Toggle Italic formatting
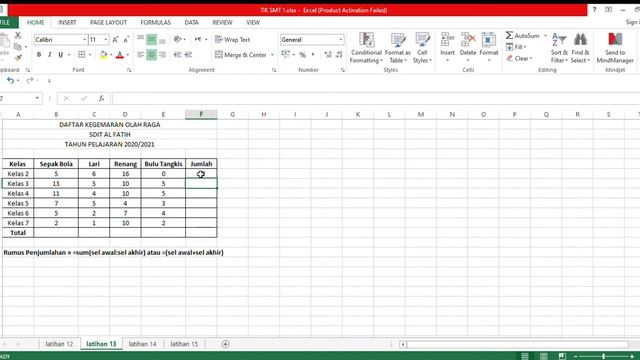This screenshot has height=360, width=640. [49, 55]
